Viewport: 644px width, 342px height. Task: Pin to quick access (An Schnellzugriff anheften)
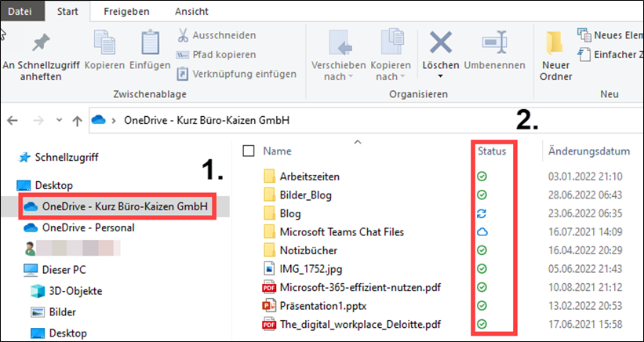[41, 57]
